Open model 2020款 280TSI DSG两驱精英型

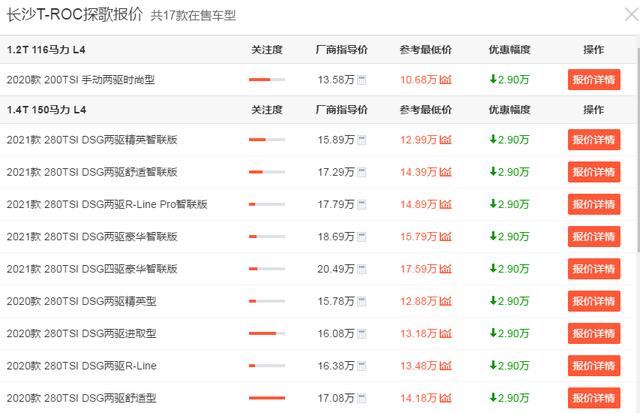82,301
